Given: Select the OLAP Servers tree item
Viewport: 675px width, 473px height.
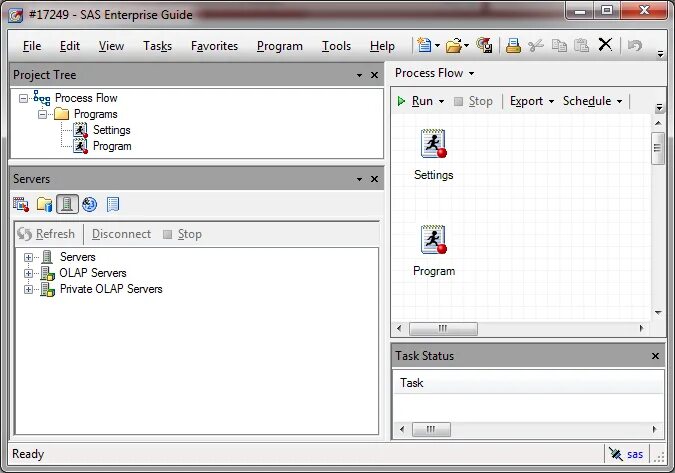Looking at the screenshot, I should (x=93, y=273).
